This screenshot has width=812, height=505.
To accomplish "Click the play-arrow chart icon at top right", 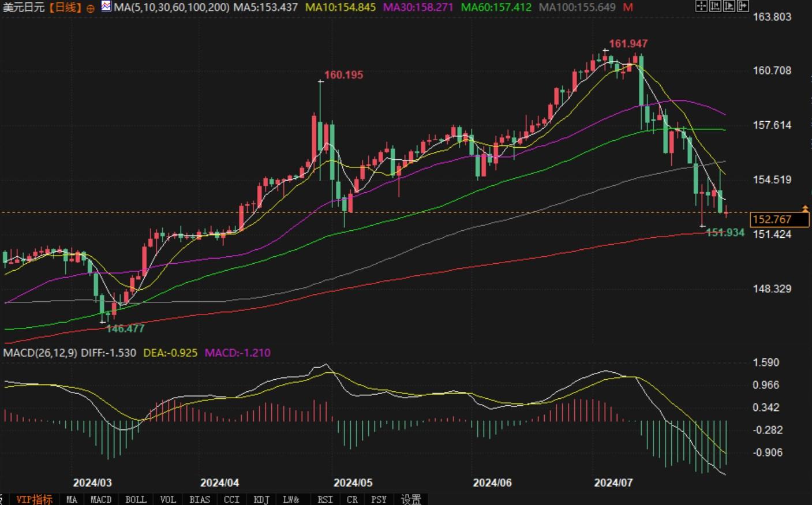I will click(729, 6).
